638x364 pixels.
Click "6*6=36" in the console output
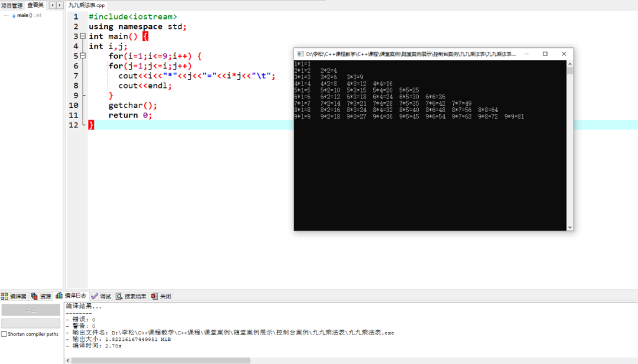(435, 97)
